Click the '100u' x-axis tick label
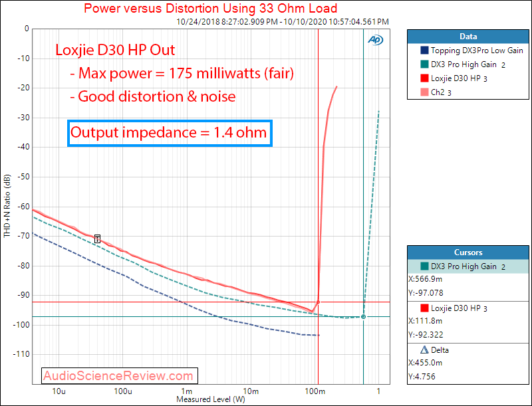 point(123,391)
